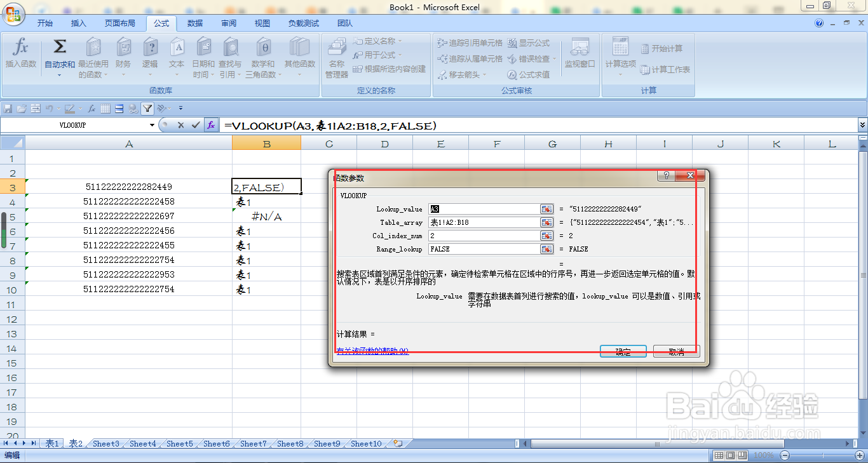Click the Insert Worksheet tab icon
868x463 pixels.
[x=398, y=443]
